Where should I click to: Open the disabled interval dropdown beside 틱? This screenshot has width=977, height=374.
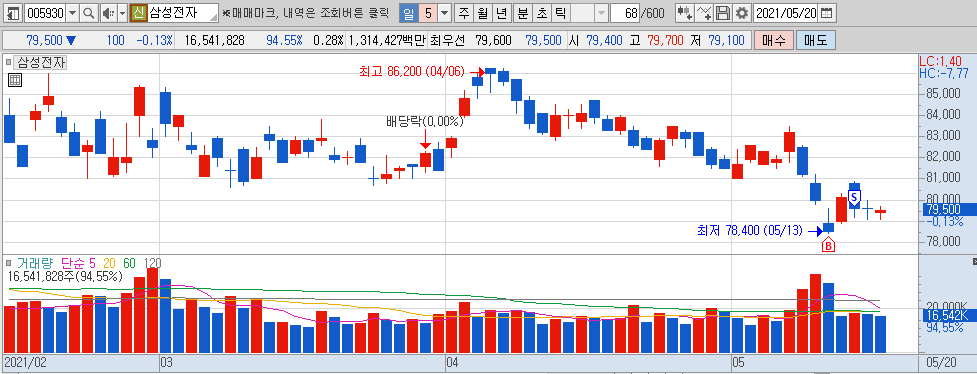click(601, 12)
